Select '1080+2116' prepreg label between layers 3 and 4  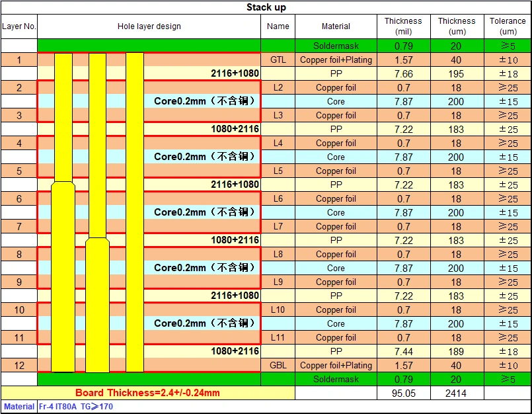point(235,129)
